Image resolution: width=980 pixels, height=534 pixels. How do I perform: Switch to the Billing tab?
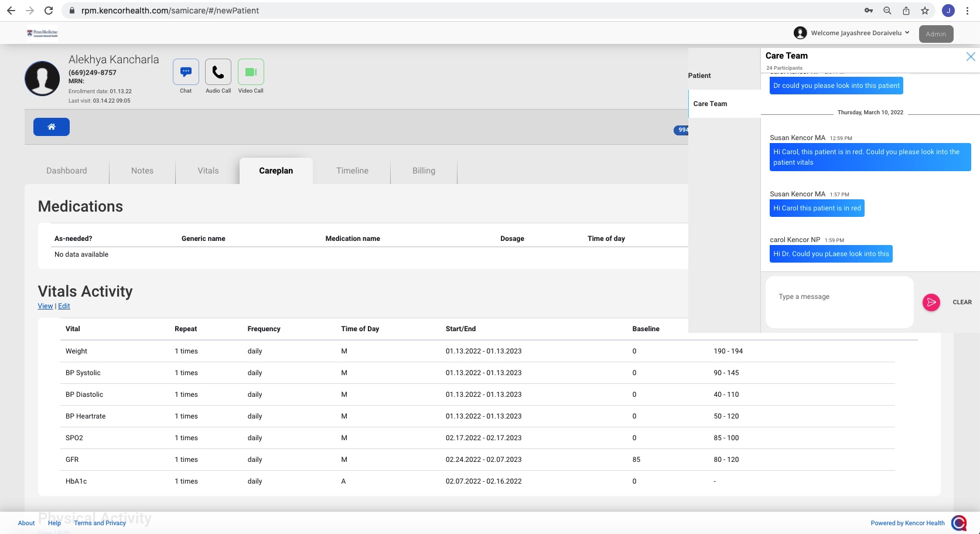pos(424,171)
